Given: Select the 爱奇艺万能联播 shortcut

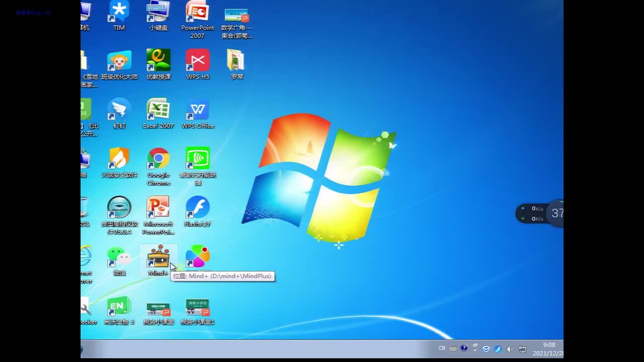Looking at the screenshot, I should pyautogui.click(x=198, y=167).
